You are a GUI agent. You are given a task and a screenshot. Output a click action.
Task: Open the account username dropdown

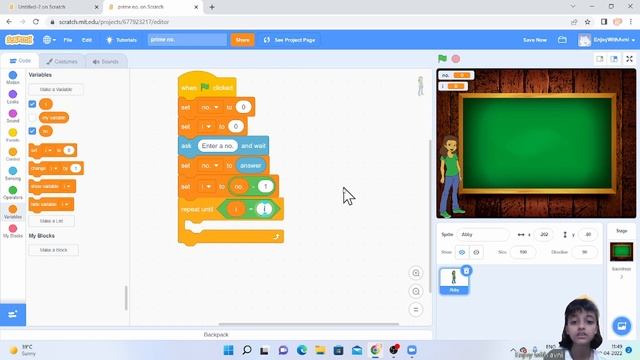(608, 40)
